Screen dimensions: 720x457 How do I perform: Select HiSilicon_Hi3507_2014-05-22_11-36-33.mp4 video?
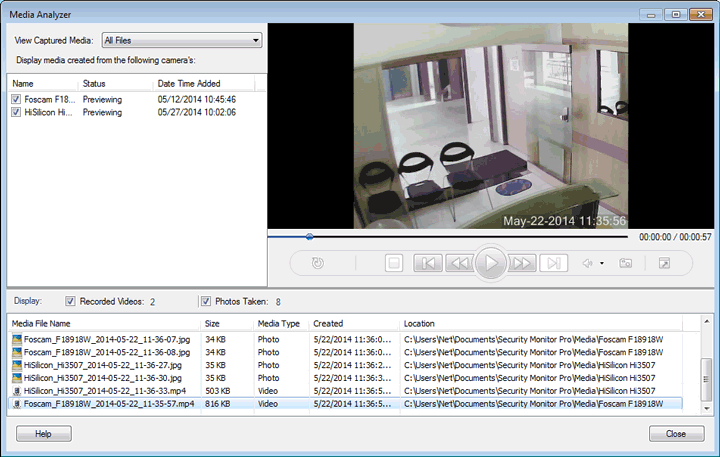pyautogui.click(x=345, y=391)
